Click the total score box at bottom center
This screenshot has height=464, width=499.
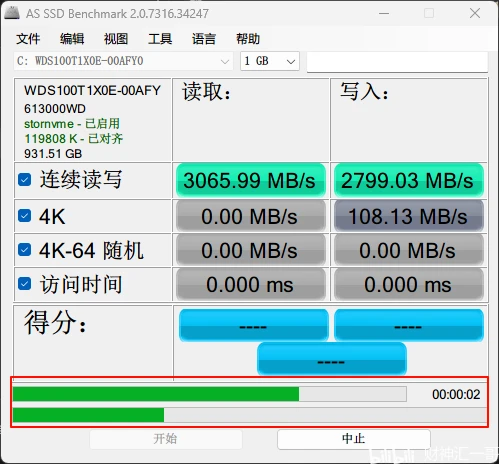(332, 359)
